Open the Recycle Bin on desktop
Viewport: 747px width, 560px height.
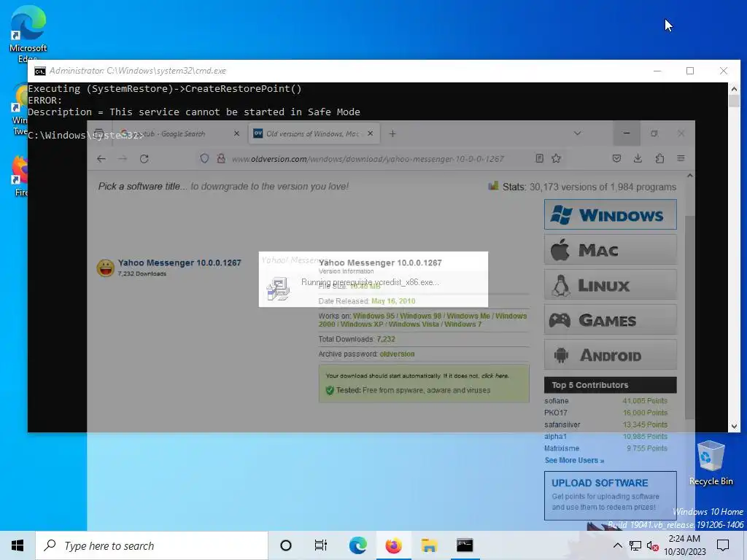pyautogui.click(x=711, y=462)
